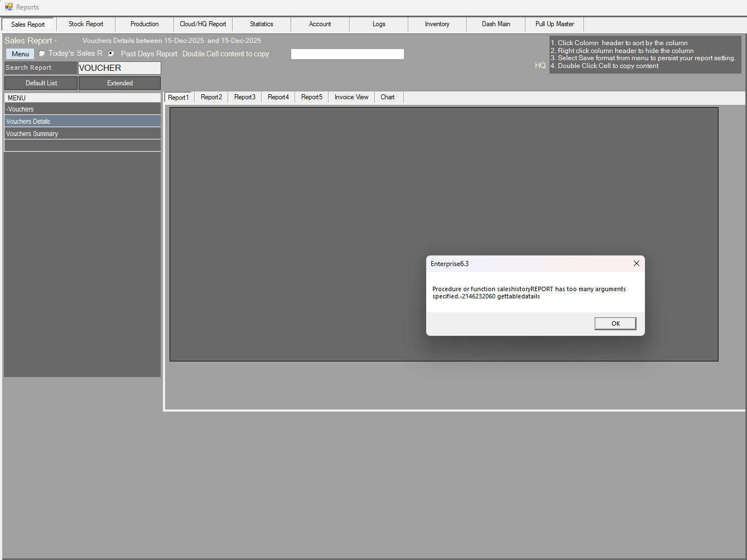Screen dimensions: 747x560
Task: Open the Stock Report tab
Action: (86, 24)
